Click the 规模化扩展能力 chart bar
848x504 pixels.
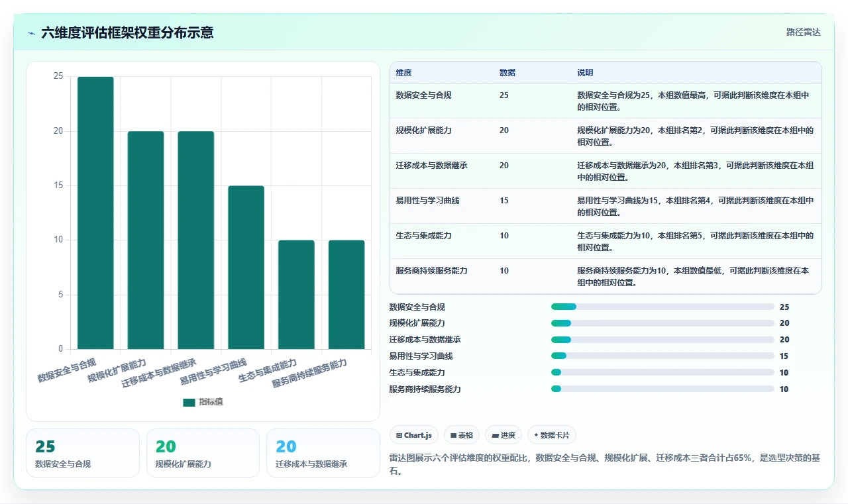pos(146,240)
